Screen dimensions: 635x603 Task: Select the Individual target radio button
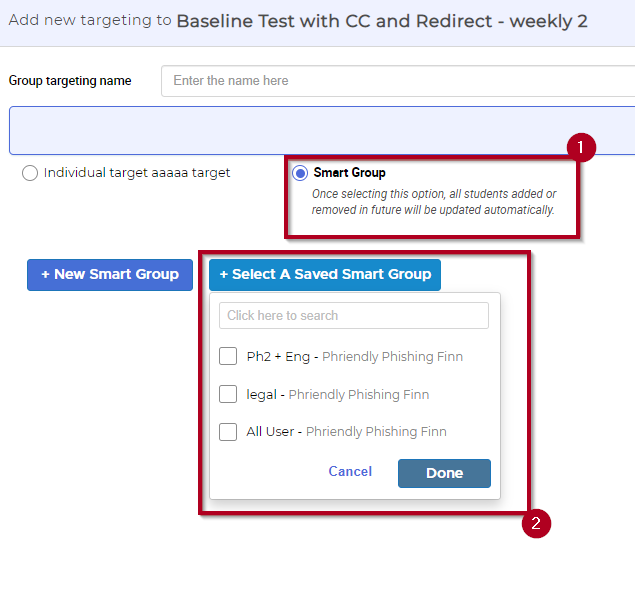click(30, 173)
